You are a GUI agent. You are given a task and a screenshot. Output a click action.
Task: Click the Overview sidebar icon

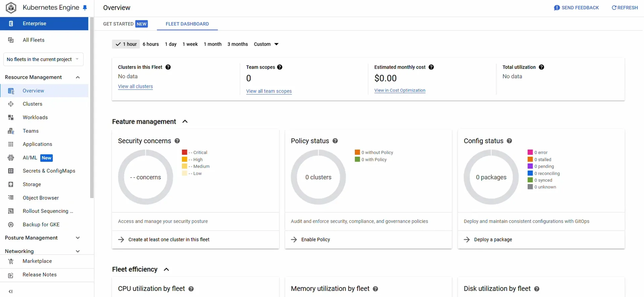point(11,91)
